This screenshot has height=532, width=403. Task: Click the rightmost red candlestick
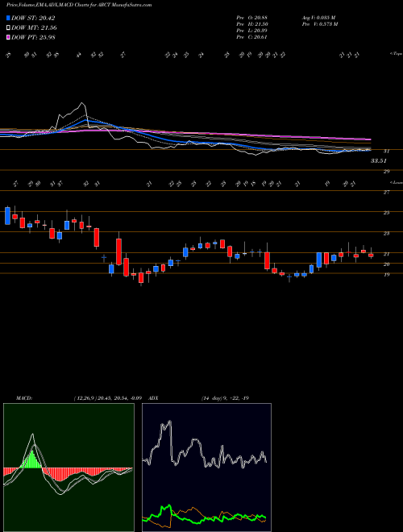pos(371,256)
